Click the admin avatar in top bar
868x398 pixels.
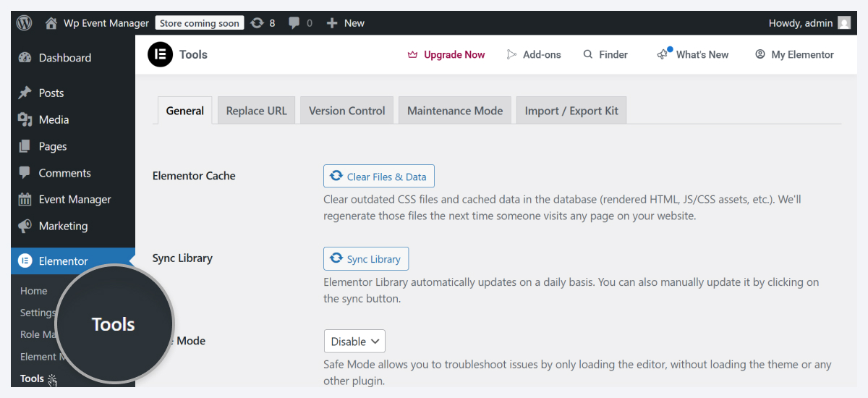844,23
